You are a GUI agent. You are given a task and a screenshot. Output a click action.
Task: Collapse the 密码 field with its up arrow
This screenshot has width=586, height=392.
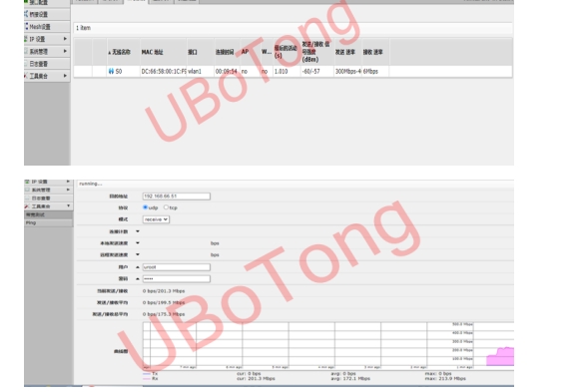[138, 279]
